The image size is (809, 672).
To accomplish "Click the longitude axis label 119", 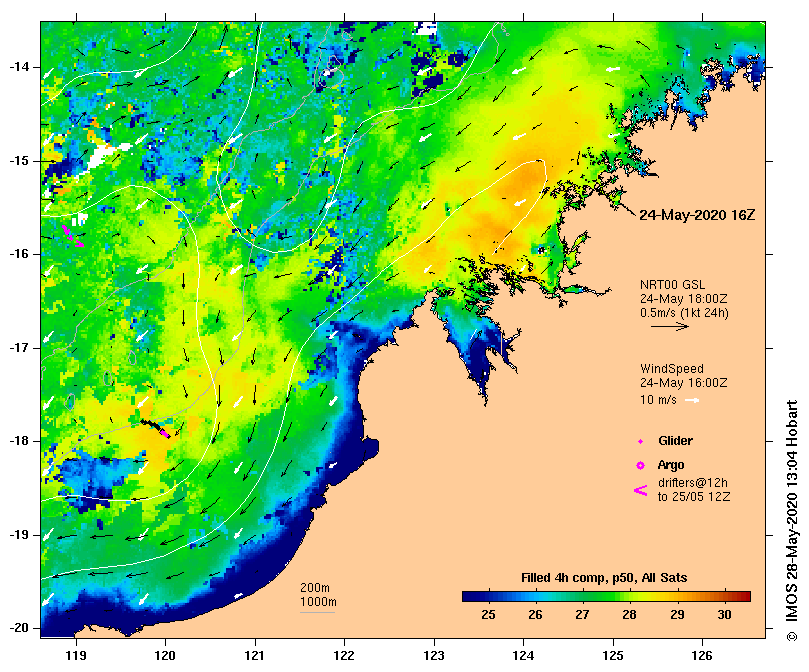I will tap(76, 655).
